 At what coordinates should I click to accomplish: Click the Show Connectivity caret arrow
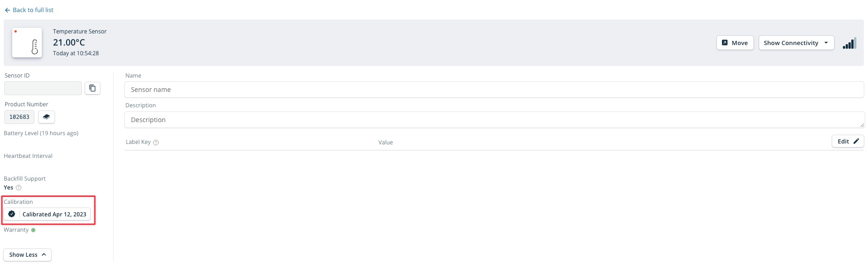coord(826,43)
